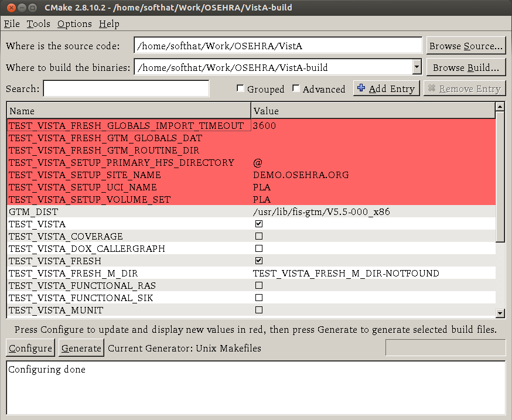Uncheck the TEST_VISTA checkbox
Screen dimensions: 512x420
click(259, 224)
